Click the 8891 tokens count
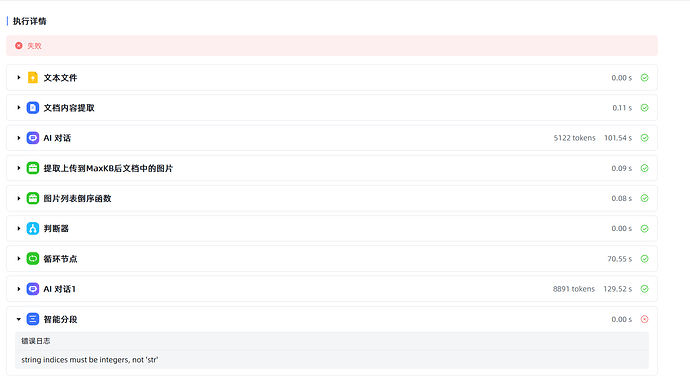Screen dimensions: 690x387 coord(574,289)
